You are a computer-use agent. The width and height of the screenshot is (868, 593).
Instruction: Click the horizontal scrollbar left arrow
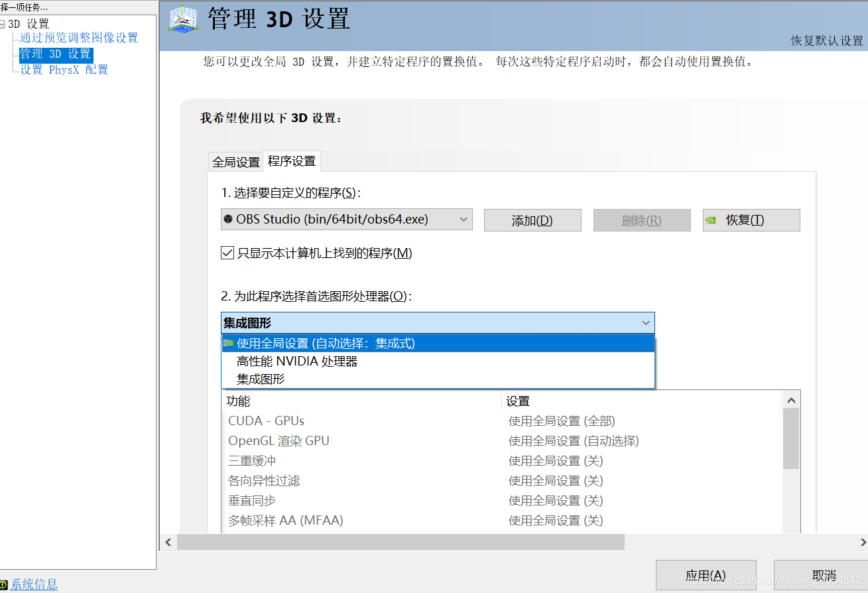coord(168,542)
